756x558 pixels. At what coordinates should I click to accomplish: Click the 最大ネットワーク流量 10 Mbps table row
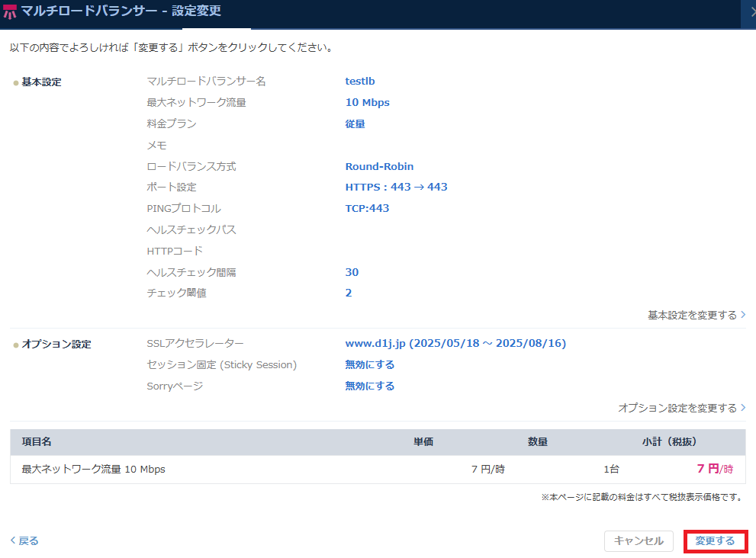[378, 470]
